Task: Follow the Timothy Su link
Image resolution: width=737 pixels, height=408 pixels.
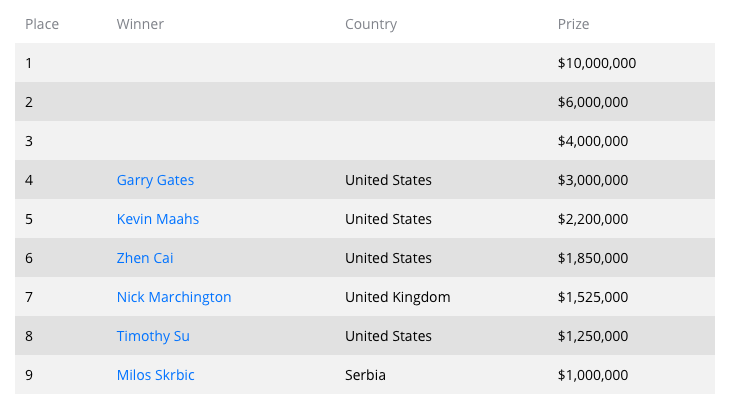Action: tap(153, 336)
